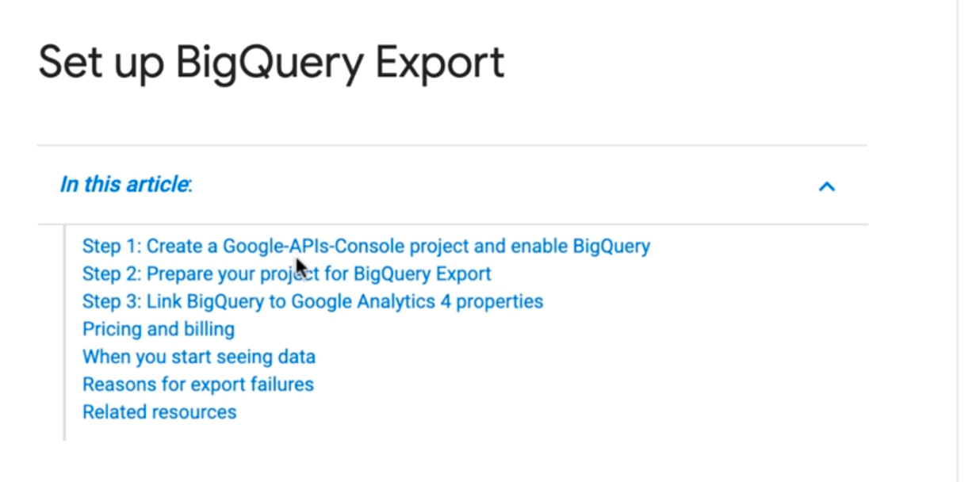Jump to When you start seeing data
980x482 pixels.
pyautogui.click(x=199, y=357)
